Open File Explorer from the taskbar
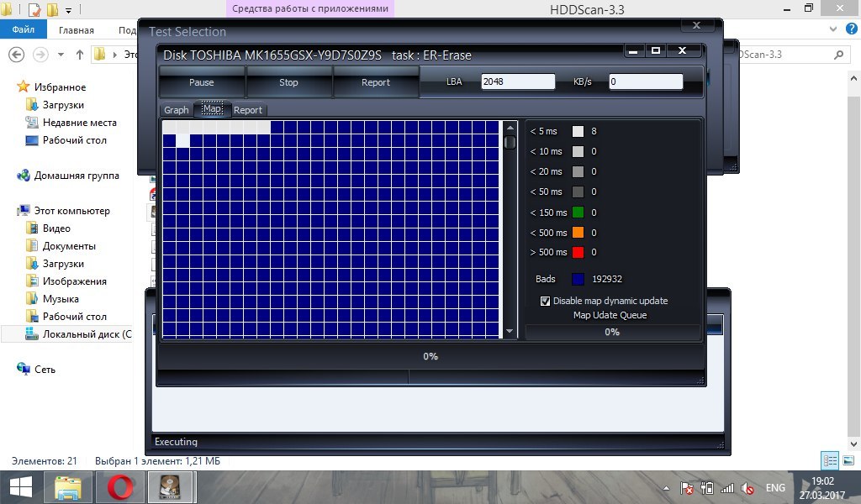861x504 pixels. 68,487
